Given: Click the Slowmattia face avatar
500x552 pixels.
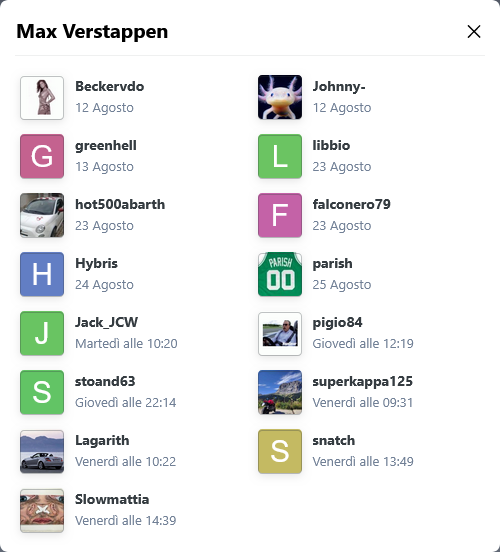Looking at the screenshot, I should click(x=42, y=510).
